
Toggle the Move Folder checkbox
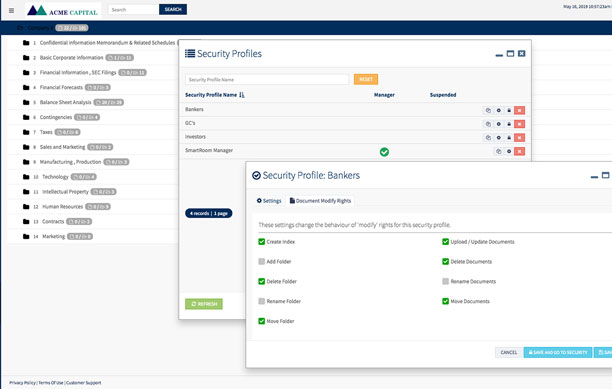(262, 321)
